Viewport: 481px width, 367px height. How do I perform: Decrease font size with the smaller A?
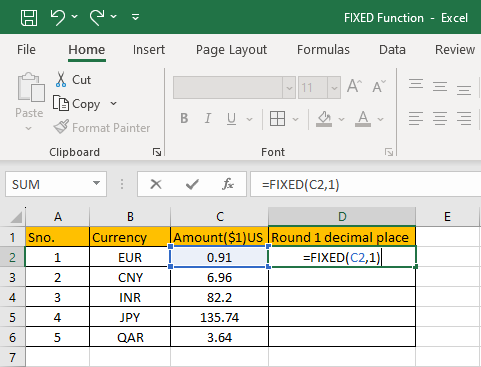(379, 86)
